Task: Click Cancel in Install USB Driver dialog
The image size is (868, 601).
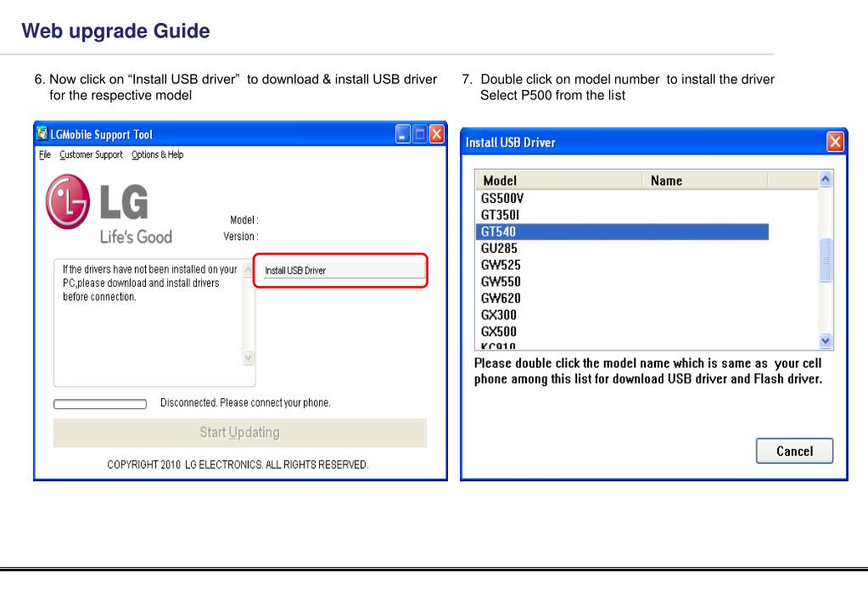Action: (x=794, y=451)
